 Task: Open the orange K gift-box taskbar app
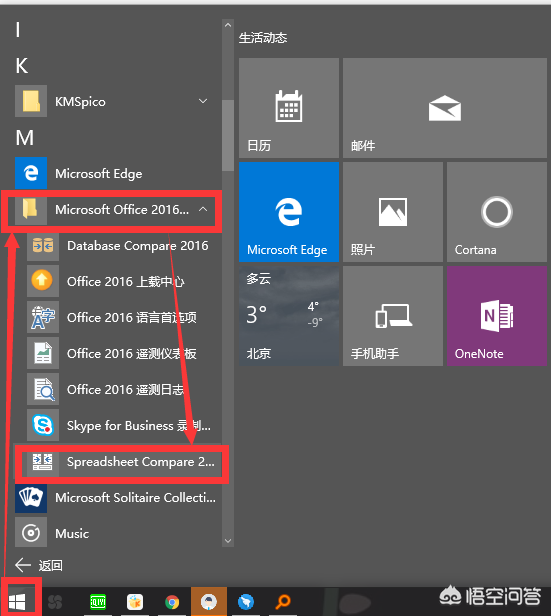135,601
